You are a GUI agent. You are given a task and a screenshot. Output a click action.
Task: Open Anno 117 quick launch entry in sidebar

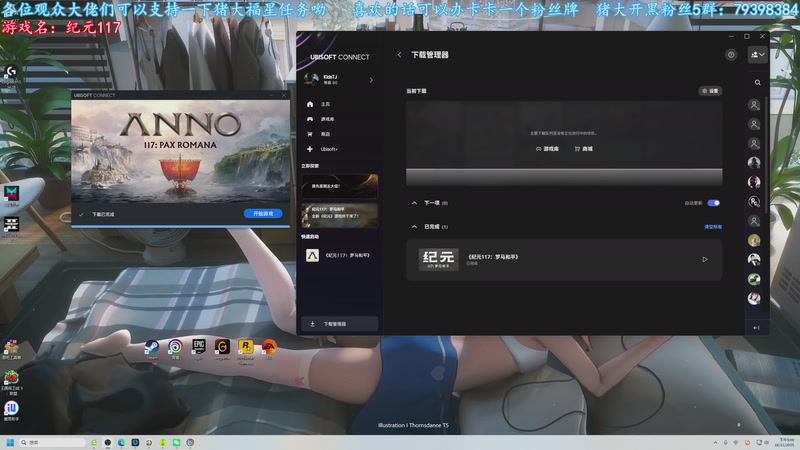340,255
